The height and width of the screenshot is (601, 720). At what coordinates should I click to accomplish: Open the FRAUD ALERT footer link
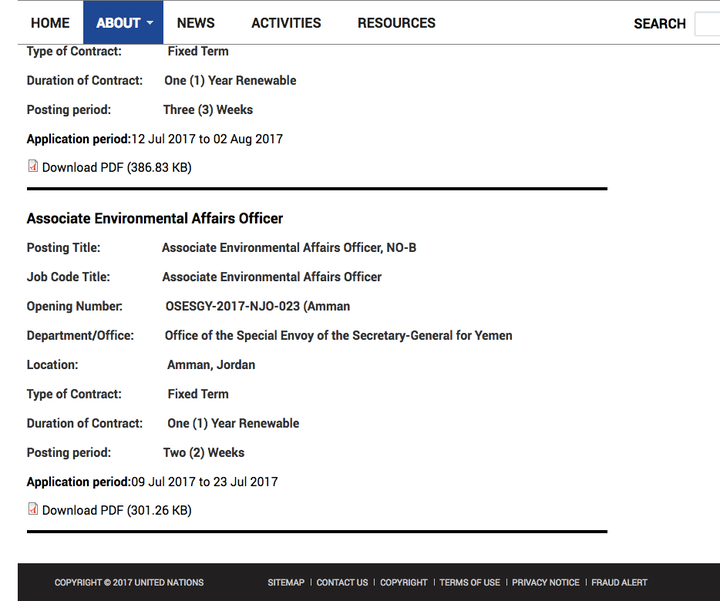pyautogui.click(x=619, y=583)
